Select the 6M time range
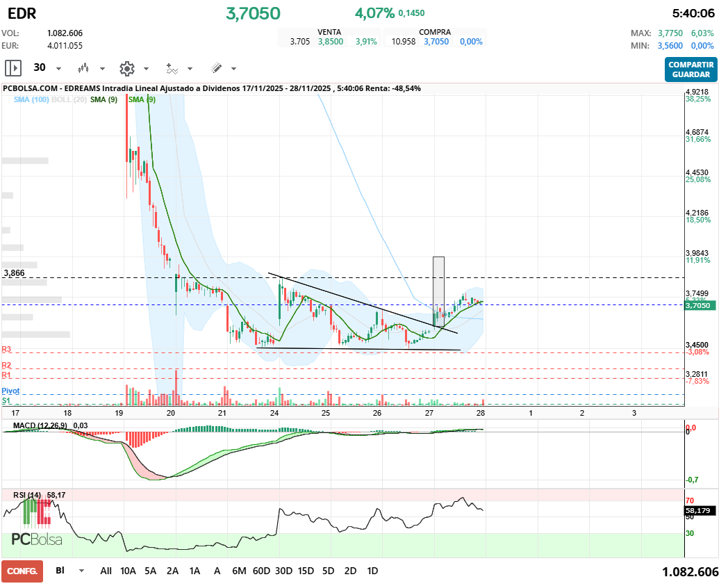This screenshot has width=728, height=586. 239,571
